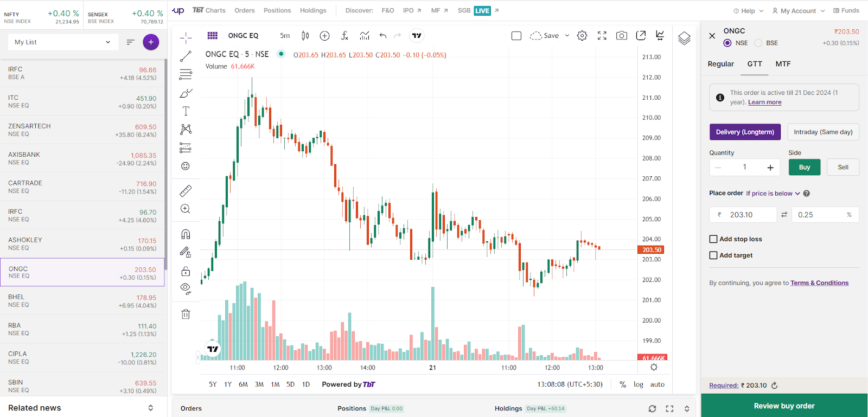Set chart range to 1M

click(275, 384)
